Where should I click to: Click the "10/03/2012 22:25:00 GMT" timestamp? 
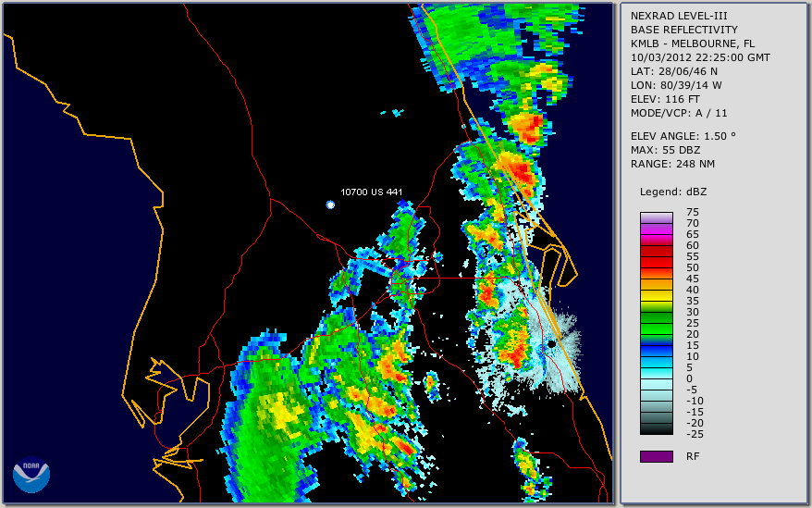(700, 57)
